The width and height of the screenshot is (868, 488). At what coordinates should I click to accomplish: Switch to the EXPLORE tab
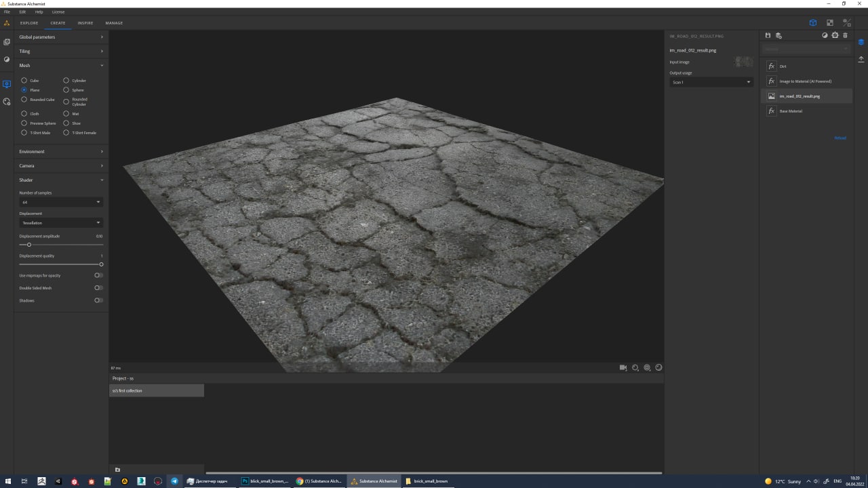click(29, 23)
